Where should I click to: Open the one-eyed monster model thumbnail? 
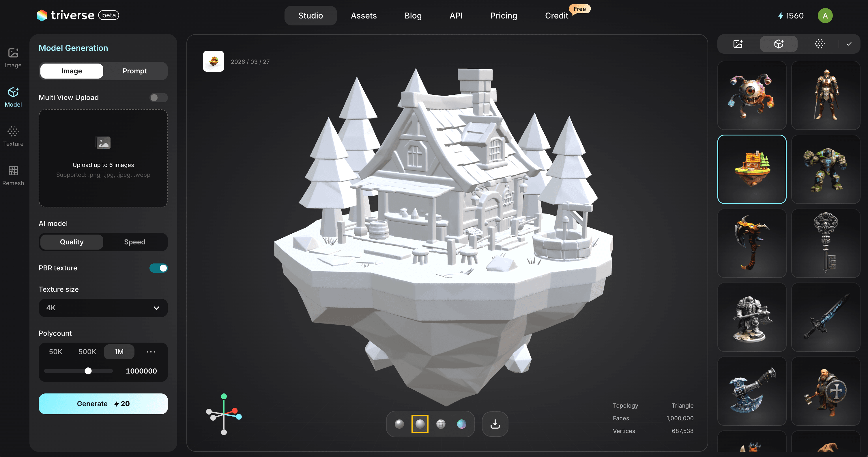tap(752, 95)
